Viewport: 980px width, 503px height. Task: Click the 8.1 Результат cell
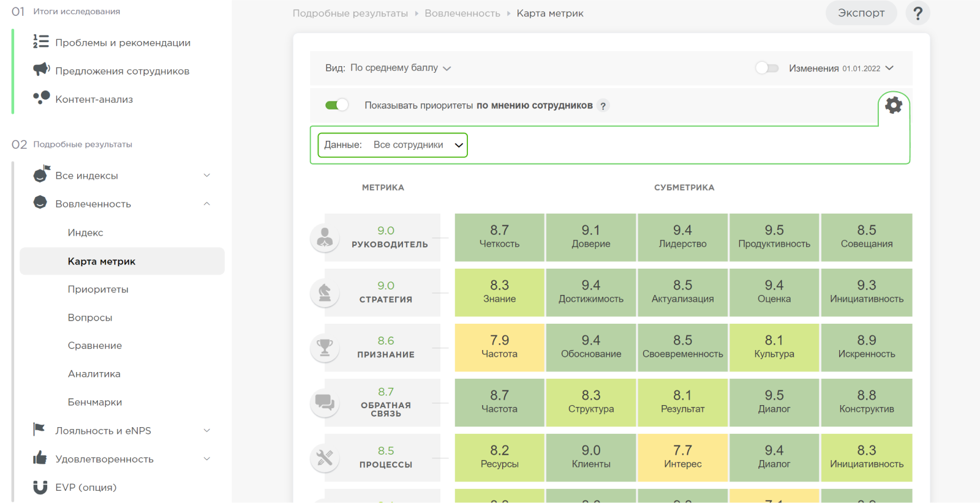click(x=683, y=403)
